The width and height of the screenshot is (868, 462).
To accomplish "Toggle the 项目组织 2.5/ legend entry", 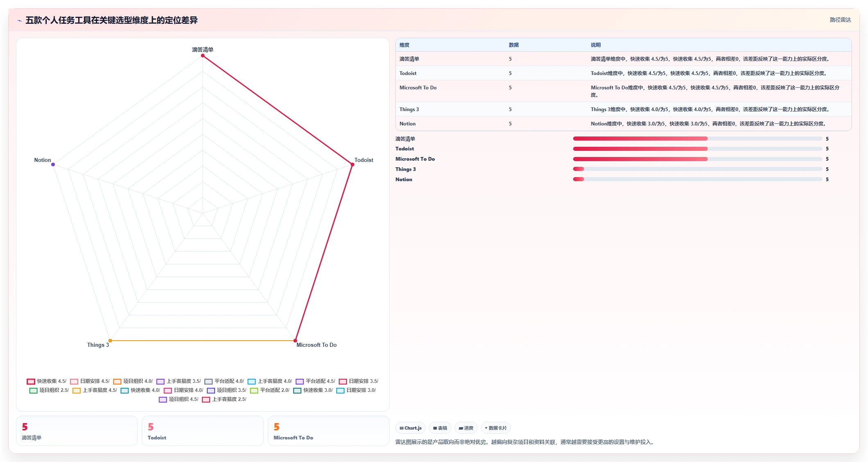I will [49, 390].
